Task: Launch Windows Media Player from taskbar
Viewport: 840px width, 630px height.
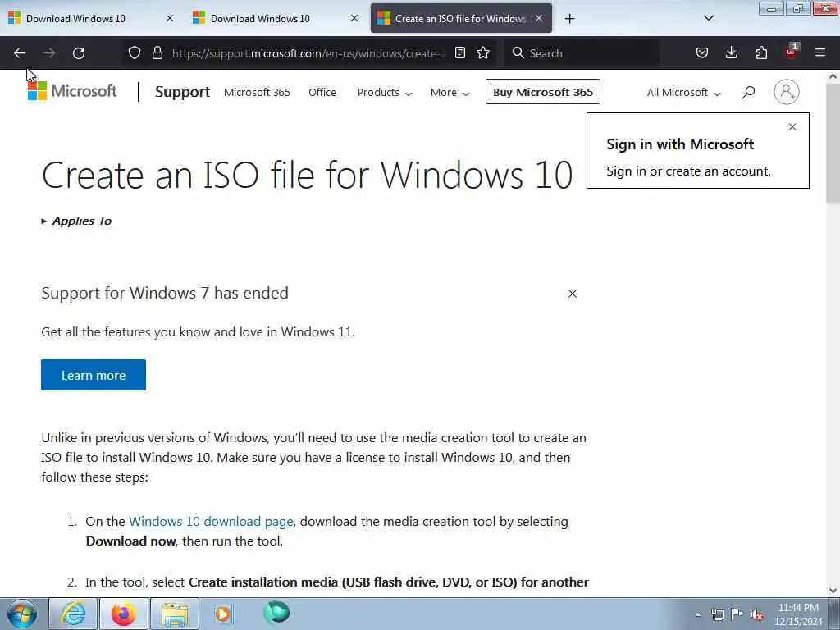Action: (x=225, y=614)
